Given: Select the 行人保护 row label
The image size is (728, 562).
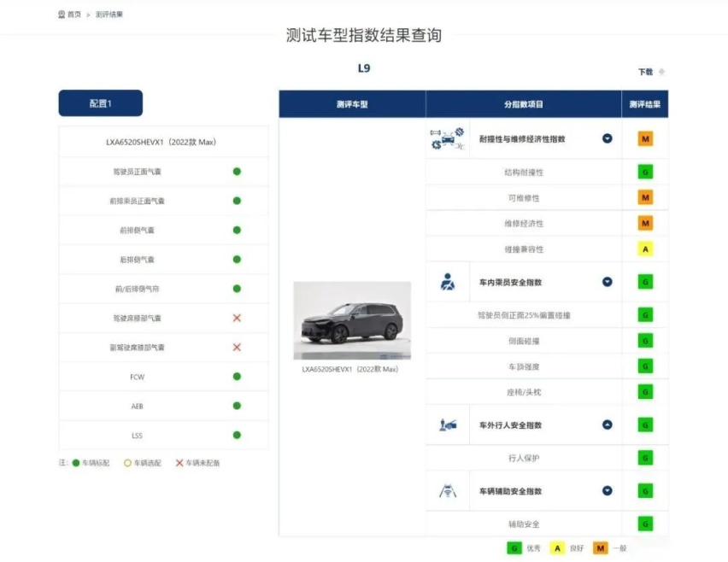Looking at the screenshot, I should (x=524, y=458).
